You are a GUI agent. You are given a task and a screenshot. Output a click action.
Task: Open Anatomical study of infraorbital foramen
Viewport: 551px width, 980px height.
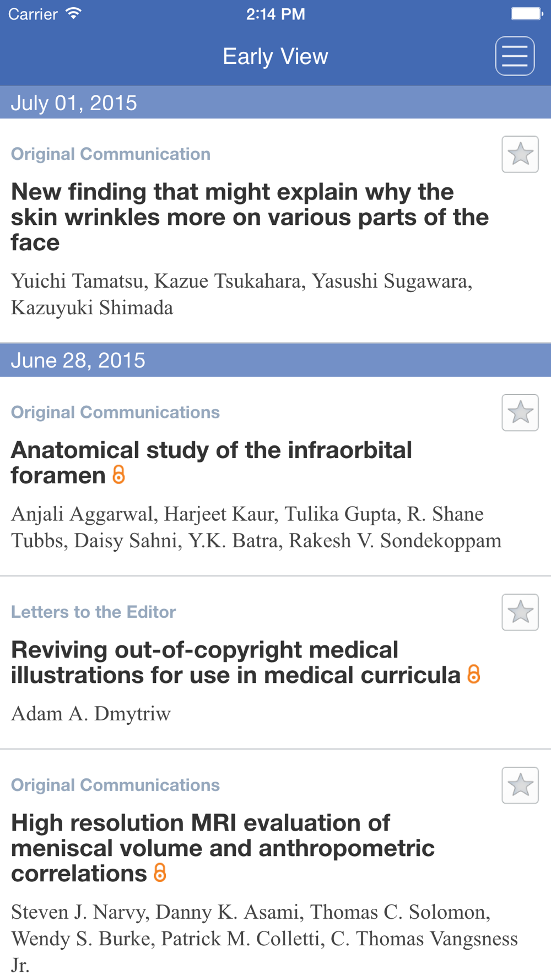click(212, 462)
